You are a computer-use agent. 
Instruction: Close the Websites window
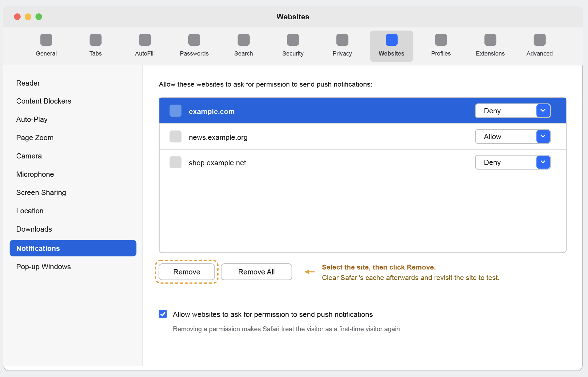point(17,17)
